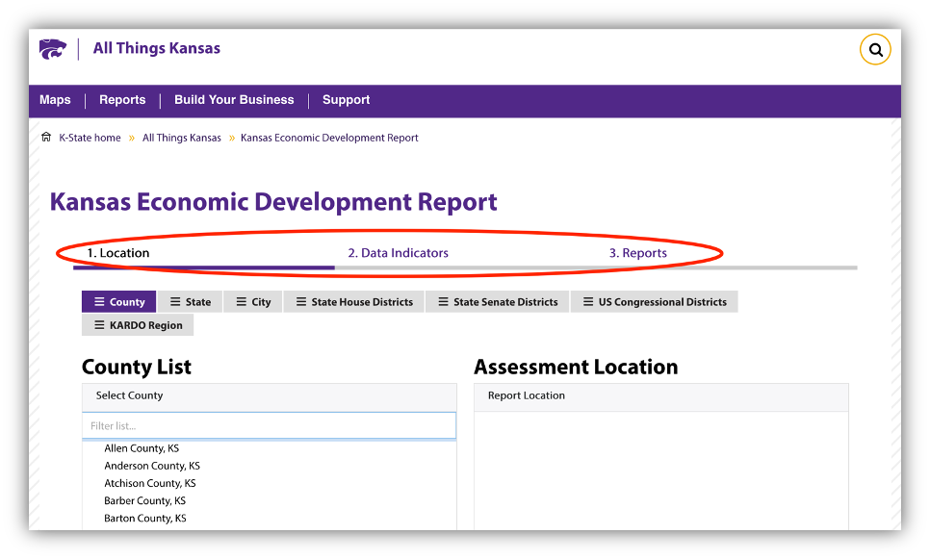Open the Maps menu
The width and height of the screenshot is (930, 560).
[55, 100]
